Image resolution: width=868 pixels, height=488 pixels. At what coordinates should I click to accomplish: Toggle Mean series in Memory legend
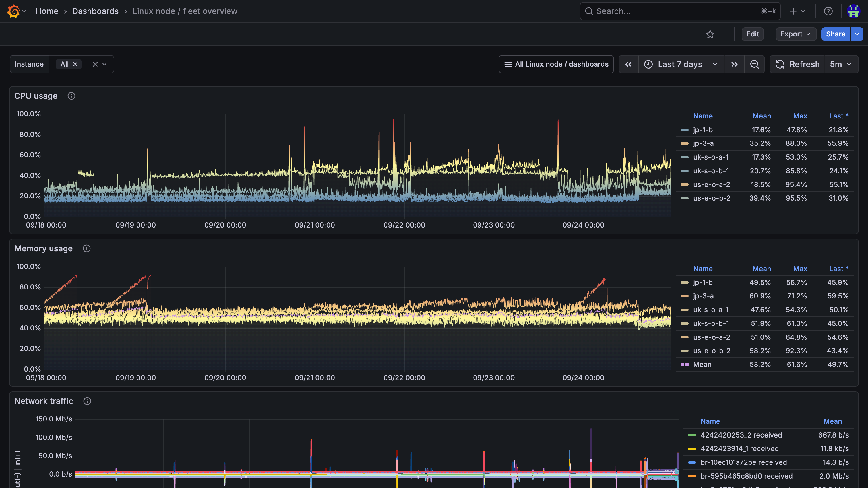pos(702,365)
